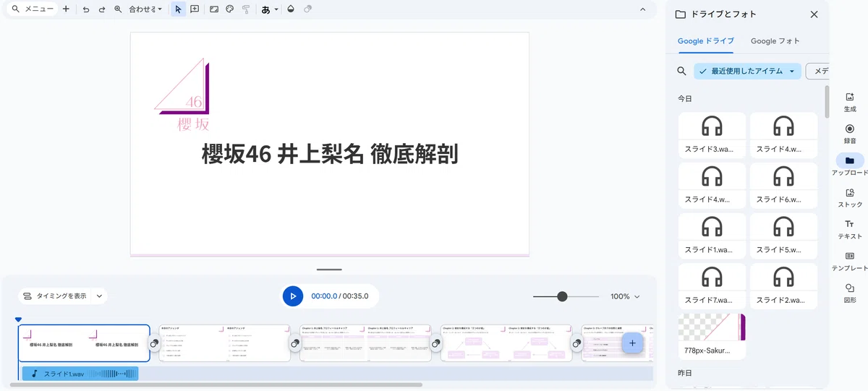Image resolution: width=868 pixels, height=391 pixels.
Task: Open the transition between scenes one and two
Action: pyautogui.click(x=154, y=344)
